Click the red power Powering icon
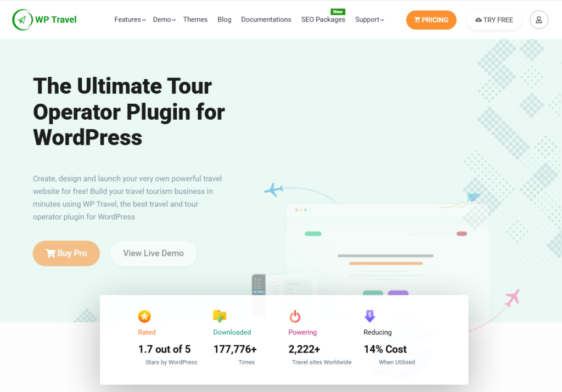This screenshot has height=392, width=562. [x=295, y=316]
